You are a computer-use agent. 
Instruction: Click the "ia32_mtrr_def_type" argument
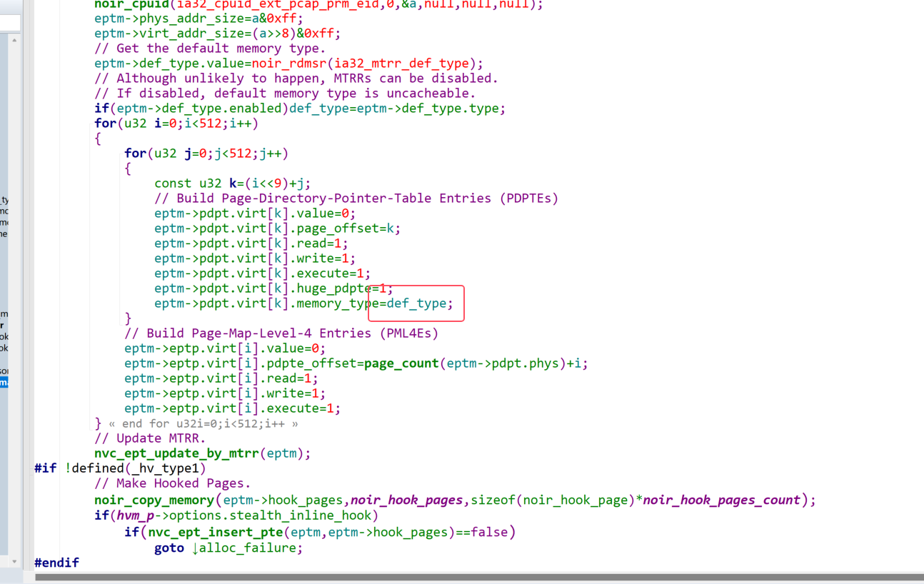coord(401,64)
